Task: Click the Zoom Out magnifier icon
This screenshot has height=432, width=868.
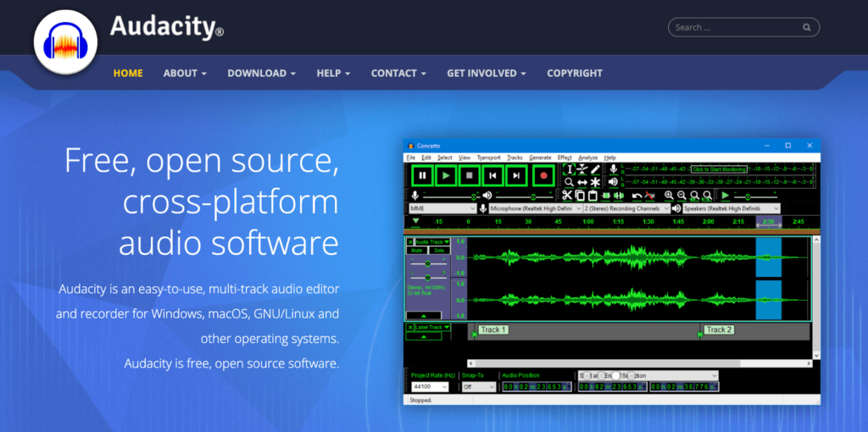Action: coord(682,196)
